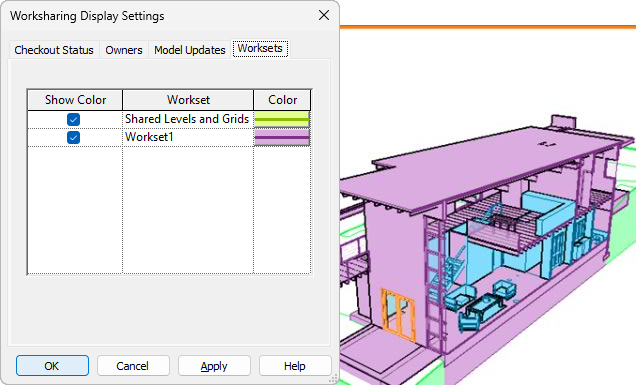Switch to the Owners tab

(x=124, y=50)
